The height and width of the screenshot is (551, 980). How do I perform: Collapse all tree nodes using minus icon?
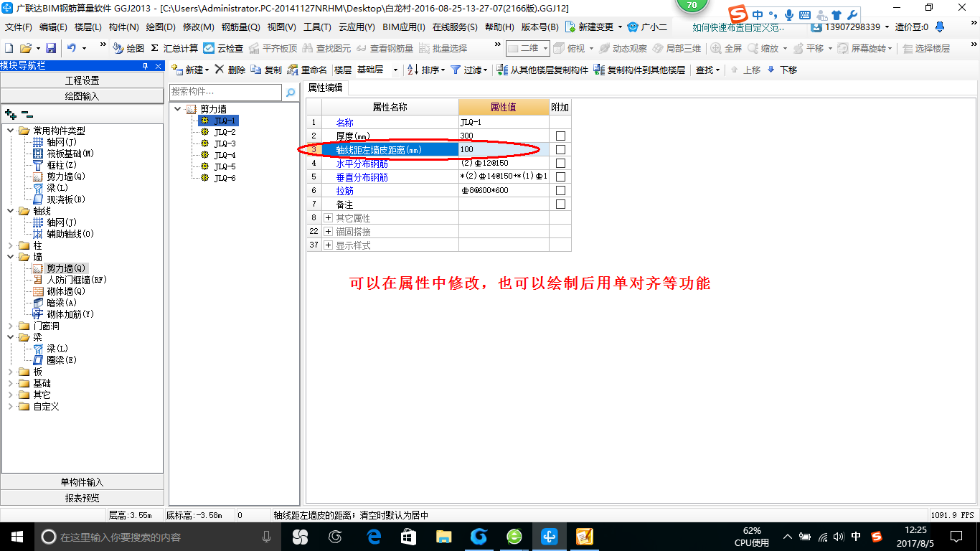pyautogui.click(x=27, y=113)
